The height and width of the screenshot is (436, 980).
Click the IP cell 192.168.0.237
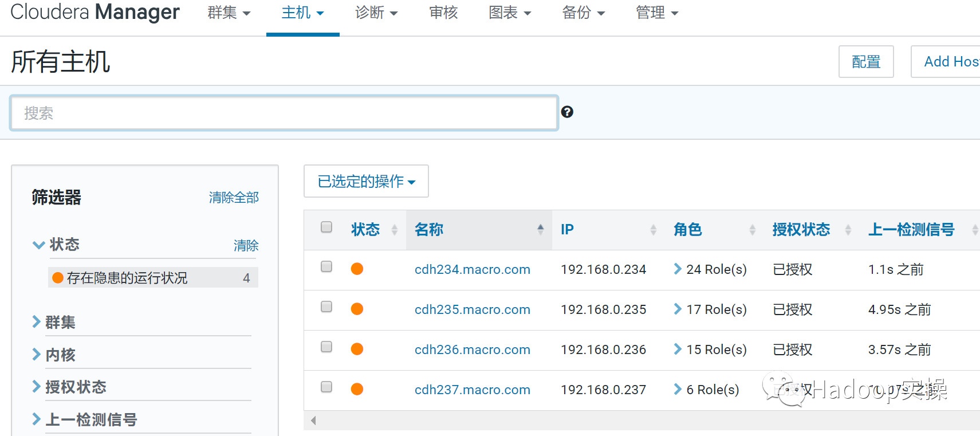pos(604,390)
